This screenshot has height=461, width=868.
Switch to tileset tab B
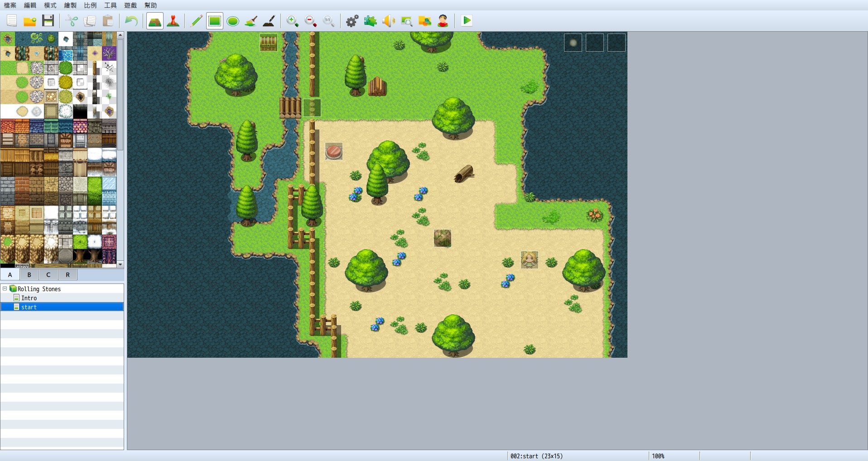pyautogui.click(x=29, y=274)
